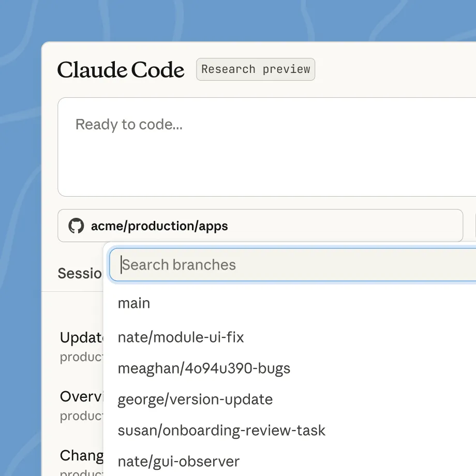Image resolution: width=476 pixels, height=476 pixels.
Task: Choose the george/version-update branch
Action: (195, 399)
